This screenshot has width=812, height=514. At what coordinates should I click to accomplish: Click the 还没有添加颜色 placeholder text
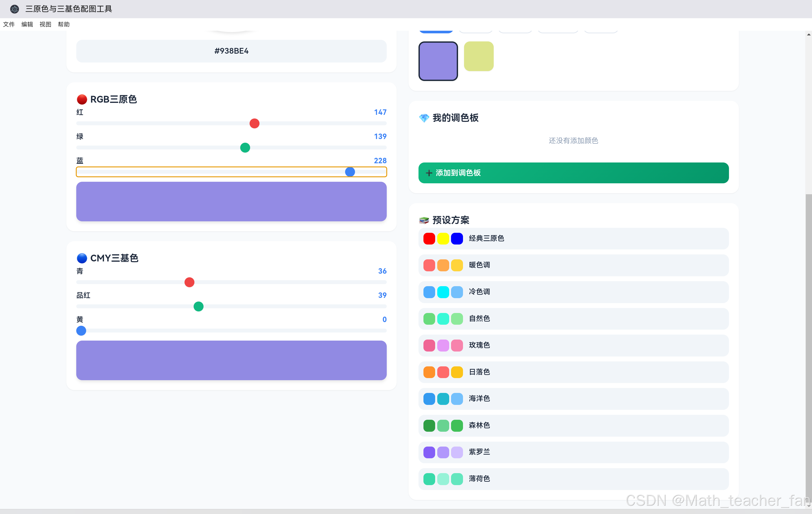click(573, 141)
